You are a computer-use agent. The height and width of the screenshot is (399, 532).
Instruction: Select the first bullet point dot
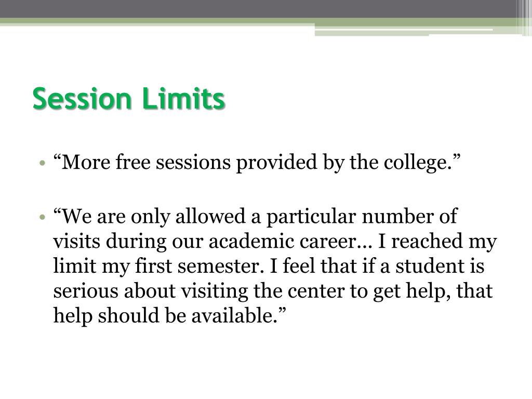point(42,163)
